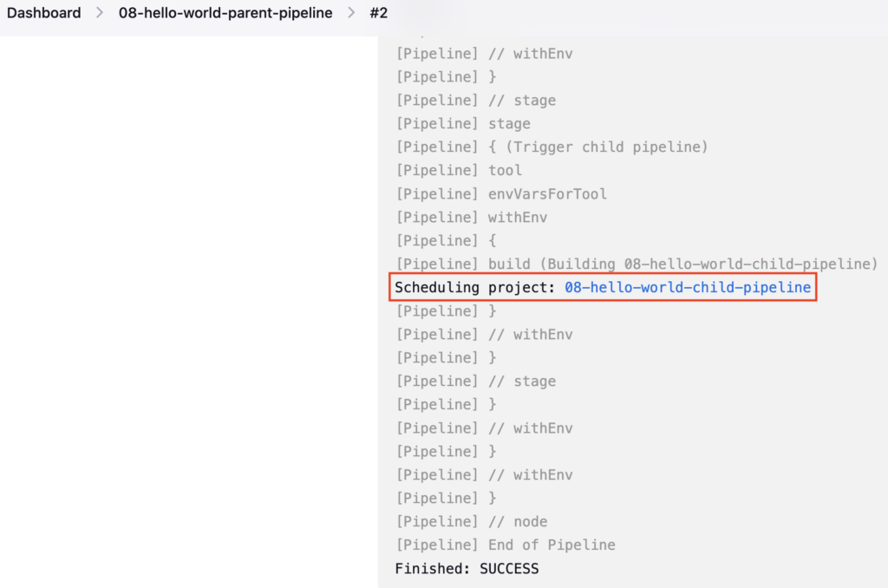This screenshot has height=588, width=888.
Task: Click the '[Pipeline] withEnv' line without slashes
Action: (472, 217)
